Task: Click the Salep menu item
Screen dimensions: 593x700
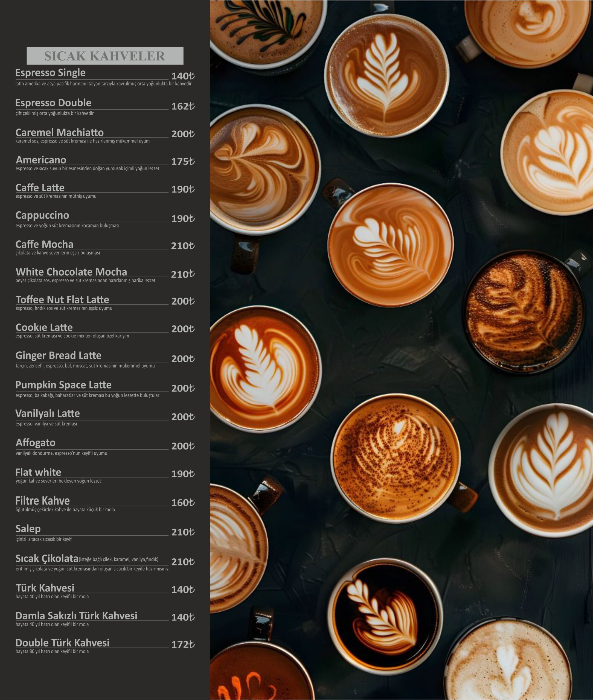Action: pyautogui.click(x=28, y=529)
